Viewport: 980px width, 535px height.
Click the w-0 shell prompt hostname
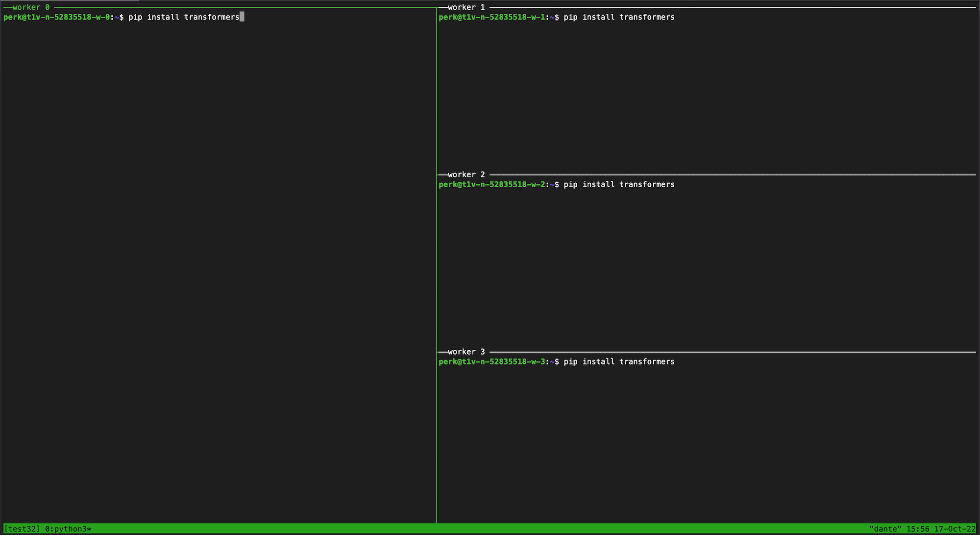57,17
